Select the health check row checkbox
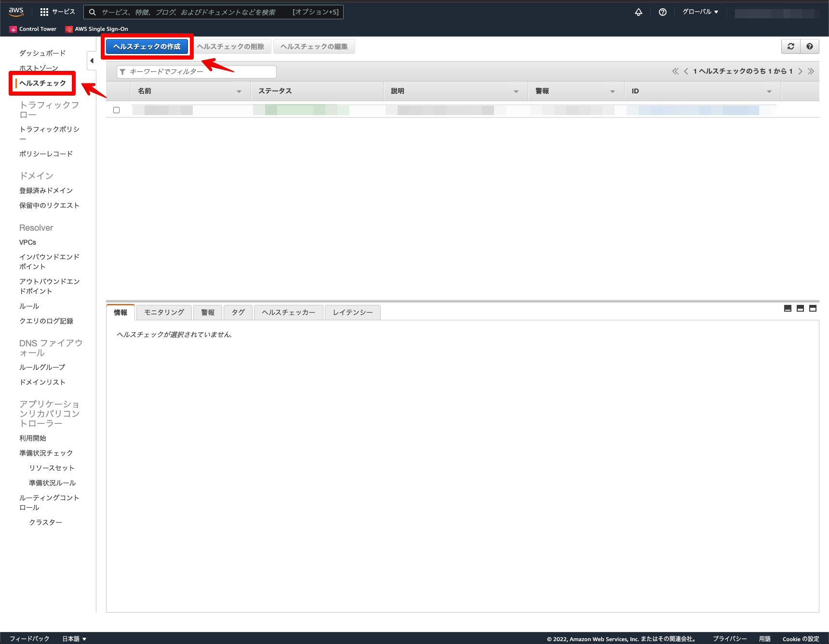This screenshot has width=829, height=644. click(116, 110)
